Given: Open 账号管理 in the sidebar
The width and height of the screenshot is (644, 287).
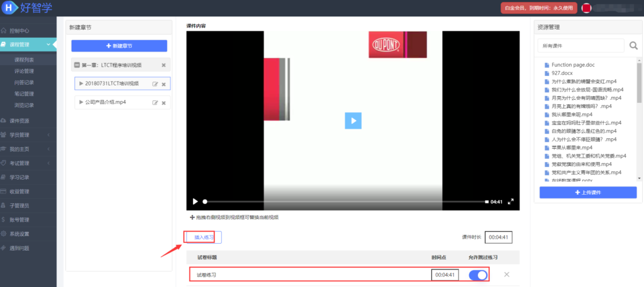Looking at the screenshot, I should (19, 220).
